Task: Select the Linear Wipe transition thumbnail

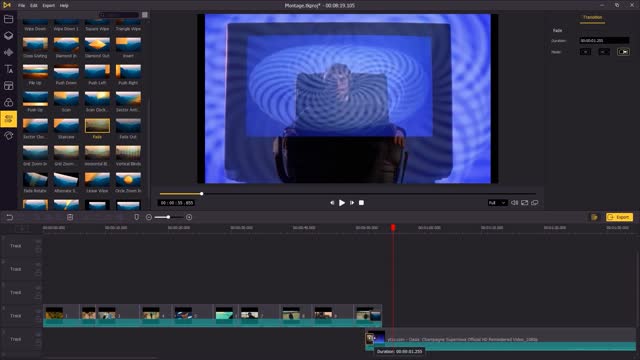Action: [x=97, y=180]
